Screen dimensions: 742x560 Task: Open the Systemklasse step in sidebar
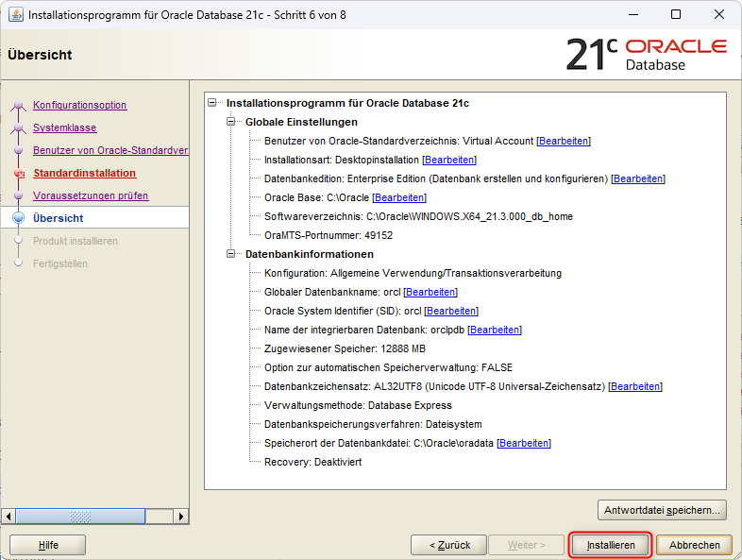pos(65,127)
